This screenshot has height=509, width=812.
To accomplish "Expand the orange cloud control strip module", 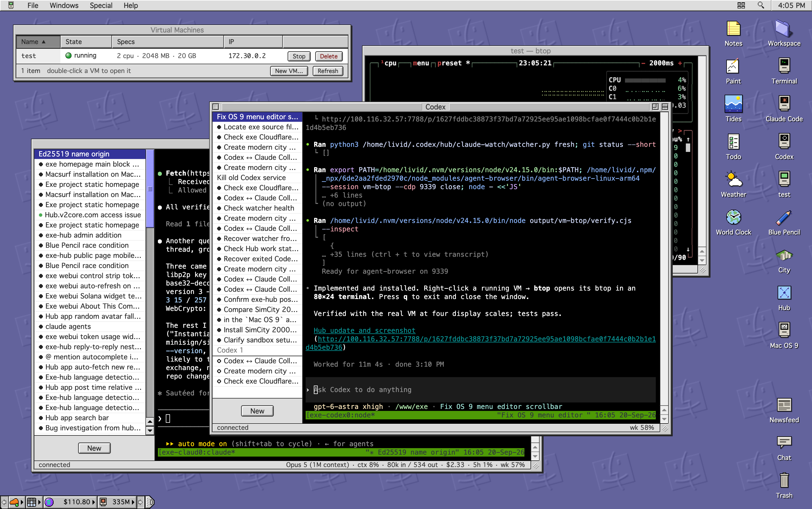I will coord(21,502).
